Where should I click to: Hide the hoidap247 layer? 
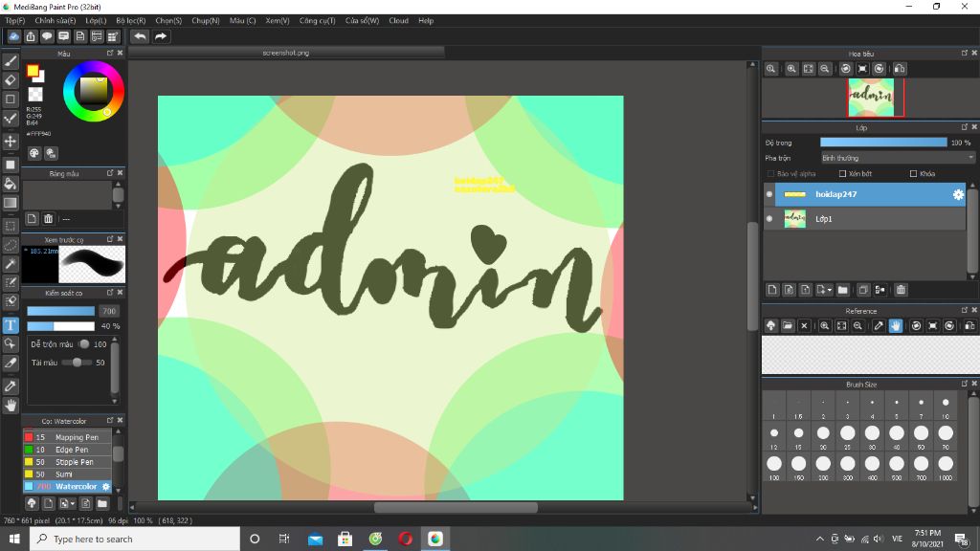click(x=769, y=194)
